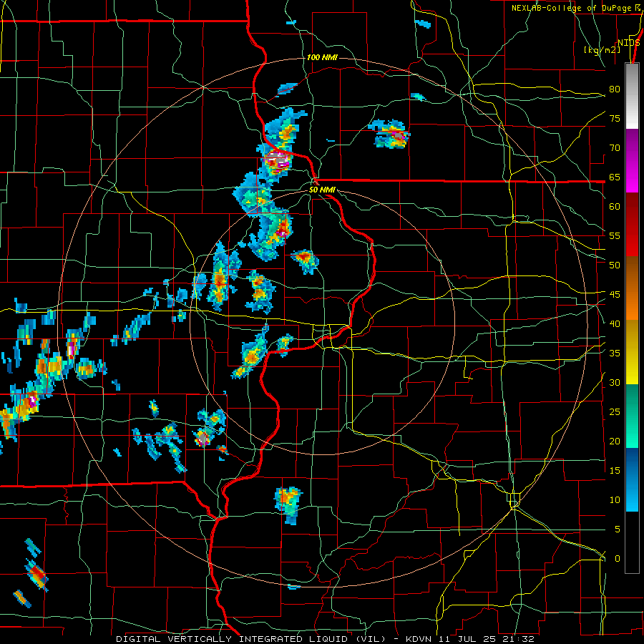Select the 35 value on the scale
Screen dimensions: 644x644
[615, 353]
